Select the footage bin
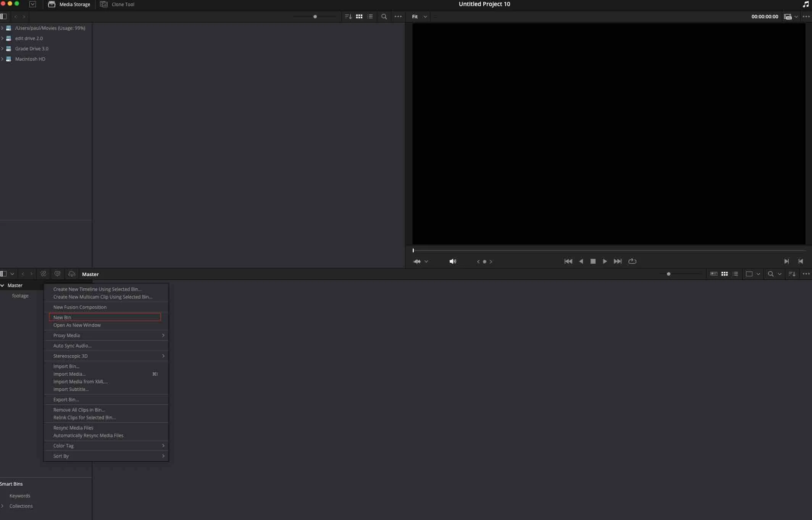This screenshot has height=520, width=812. [20, 296]
